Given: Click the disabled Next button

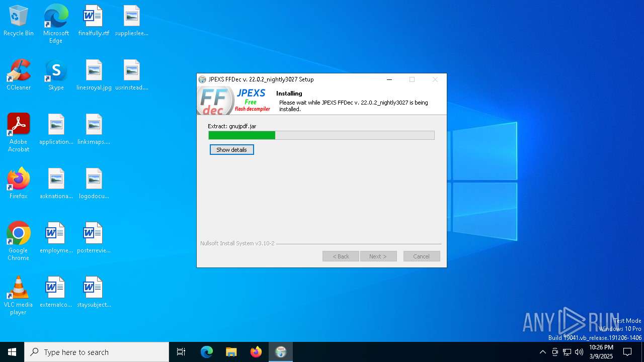Looking at the screenshot, I should pos(378,256).
